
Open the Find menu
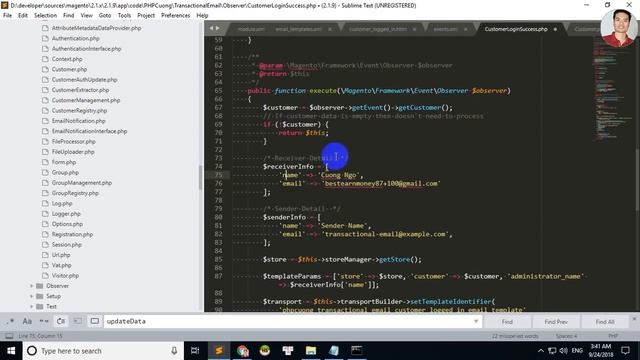click(x=69, y=15)
